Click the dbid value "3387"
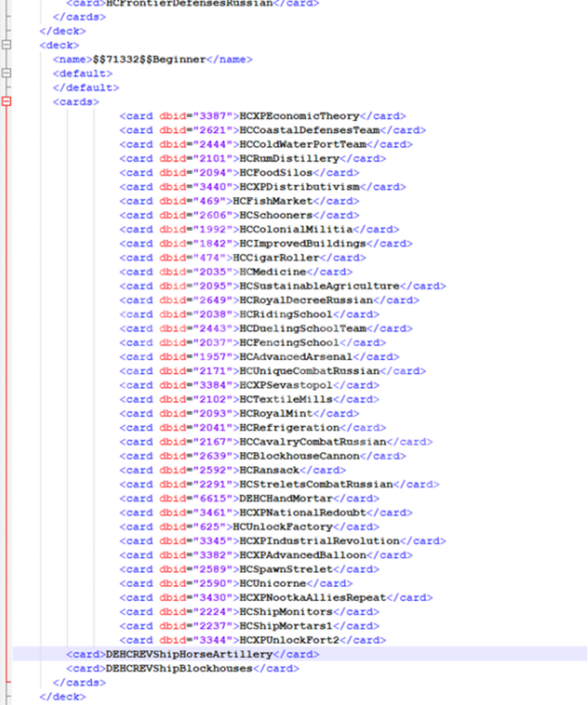 pos(213,116)
